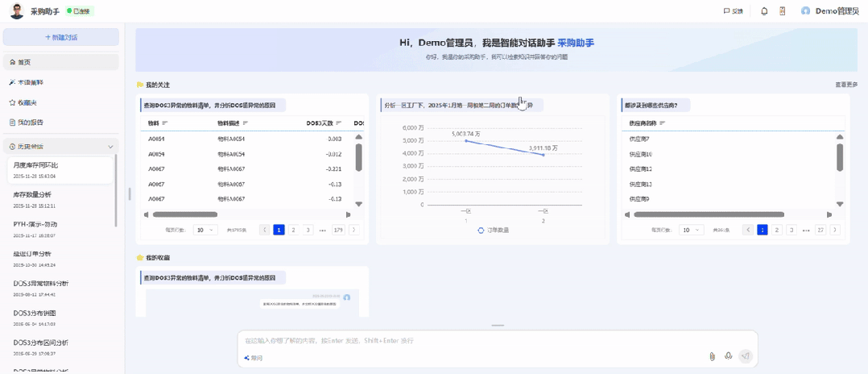Go to 收藏夹 in the sidebar
The height and width of the screenshot is (374, 868).
click(x=27, y=102)
